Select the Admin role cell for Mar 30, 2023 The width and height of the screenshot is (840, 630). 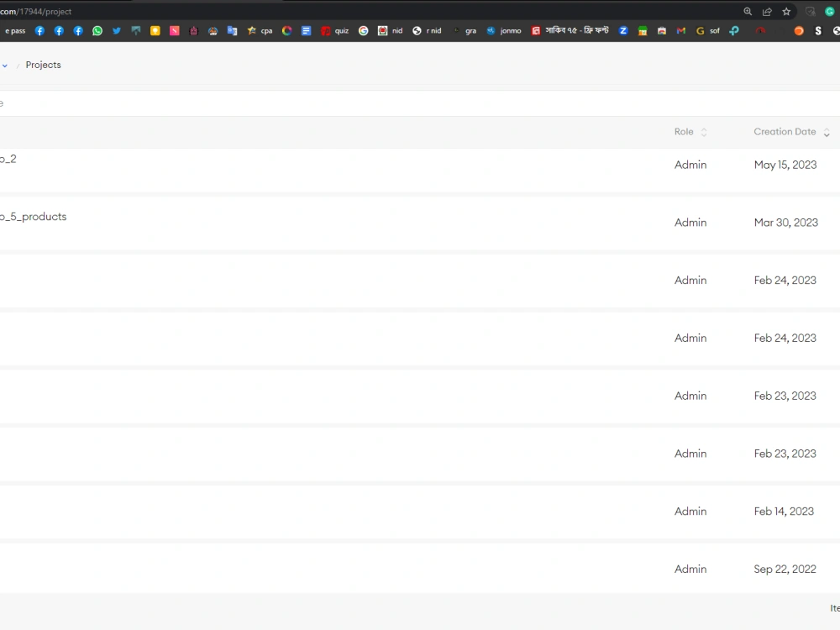[x=690, y=223]
